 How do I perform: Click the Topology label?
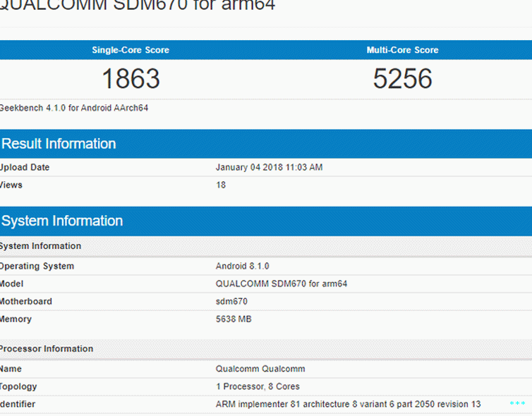(18, 387)
